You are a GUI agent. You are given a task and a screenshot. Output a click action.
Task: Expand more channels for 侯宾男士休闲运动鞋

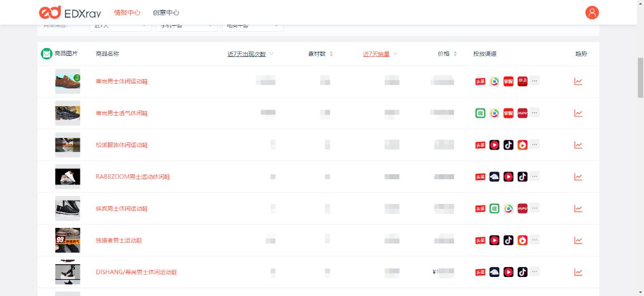[535, 208]
